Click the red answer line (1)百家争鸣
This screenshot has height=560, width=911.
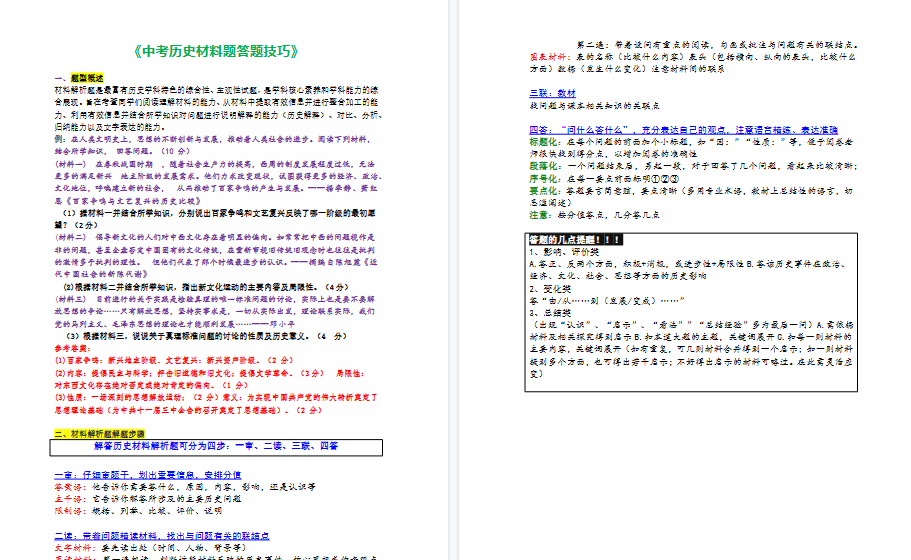click(x=174, y=361)
